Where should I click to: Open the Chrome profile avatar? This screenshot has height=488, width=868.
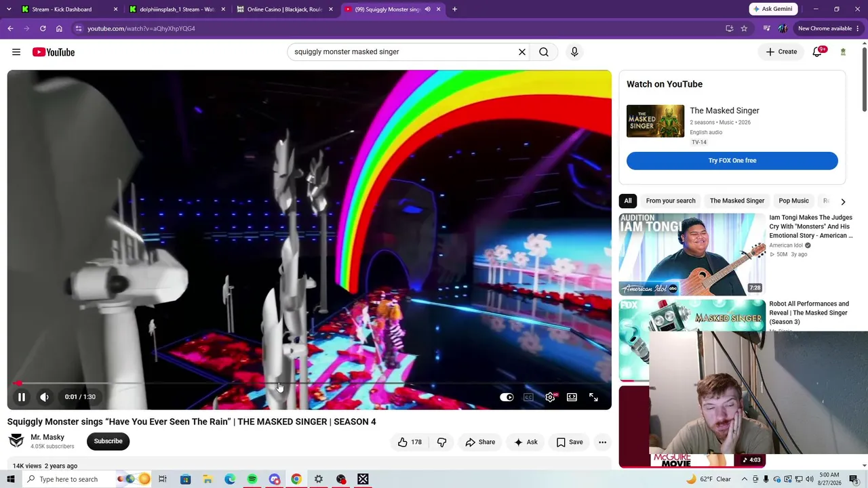(783, 28)
